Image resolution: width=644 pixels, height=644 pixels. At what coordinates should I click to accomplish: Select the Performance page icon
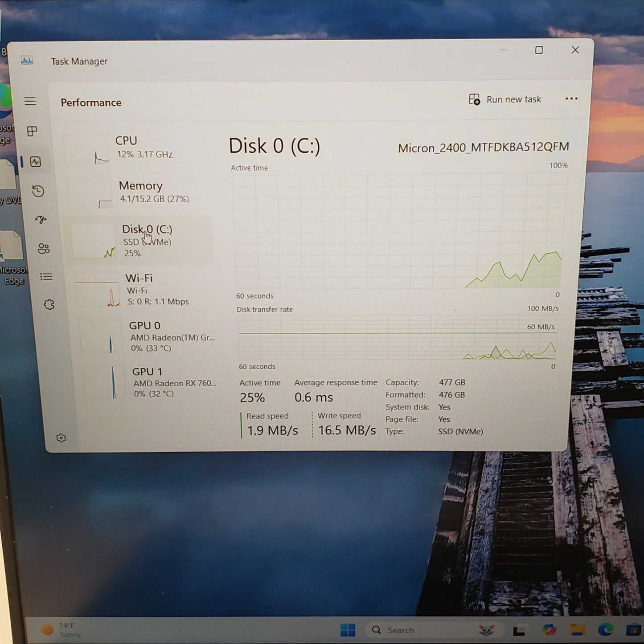[36, 161]
